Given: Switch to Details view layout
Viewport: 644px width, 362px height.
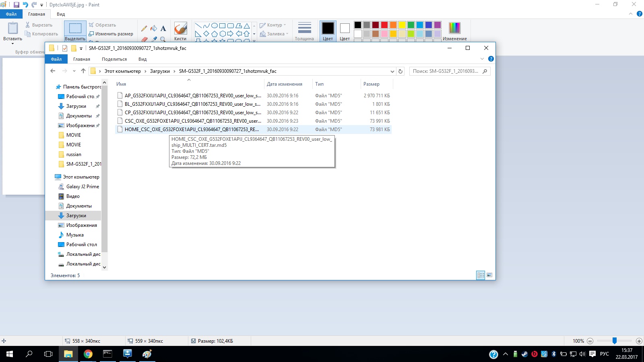Looking at the screenshot, I should click(x=481, y=275).
